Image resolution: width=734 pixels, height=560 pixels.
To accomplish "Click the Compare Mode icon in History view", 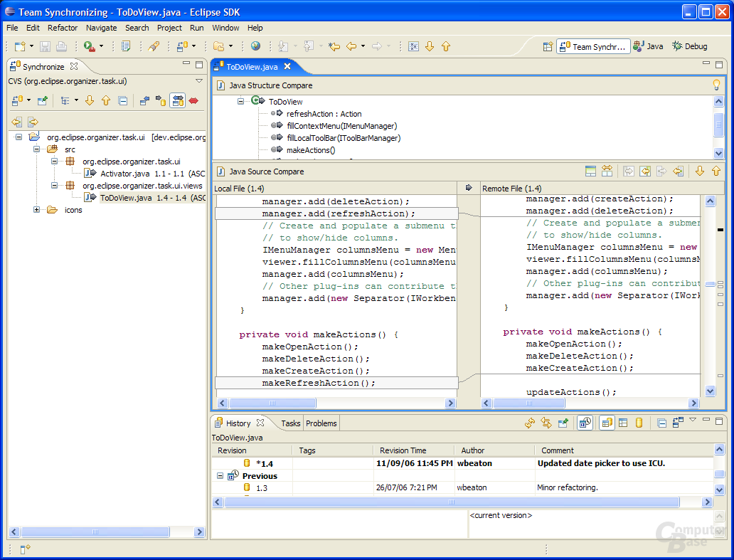I will [x=678, y=423].
